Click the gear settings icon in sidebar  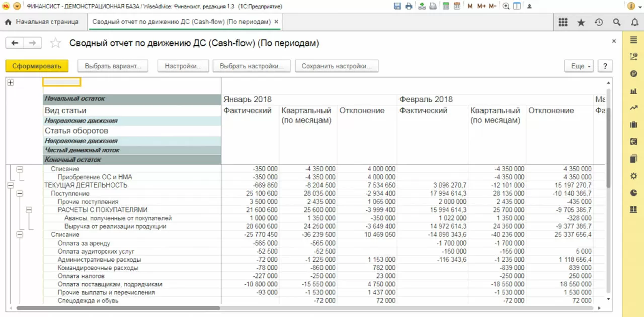[x=633, y=176]
